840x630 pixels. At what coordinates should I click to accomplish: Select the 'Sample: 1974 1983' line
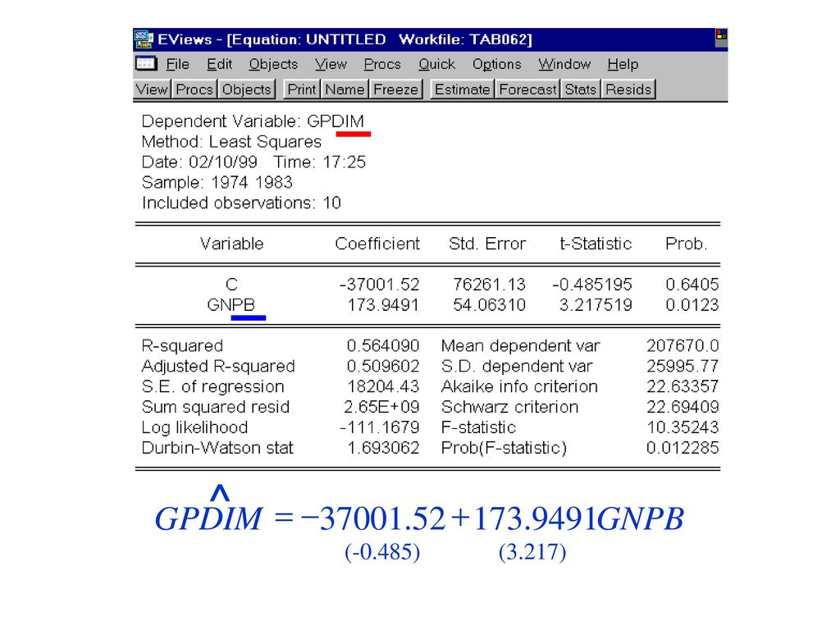pyautogui.click(x=217, y=182)
